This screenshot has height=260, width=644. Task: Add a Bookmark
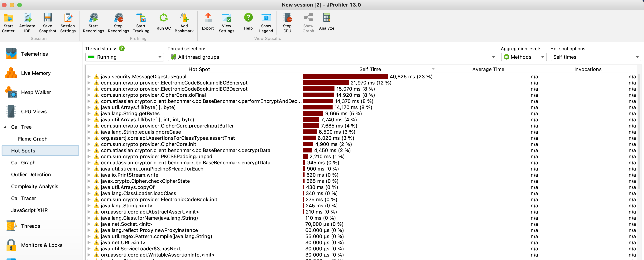184,22
